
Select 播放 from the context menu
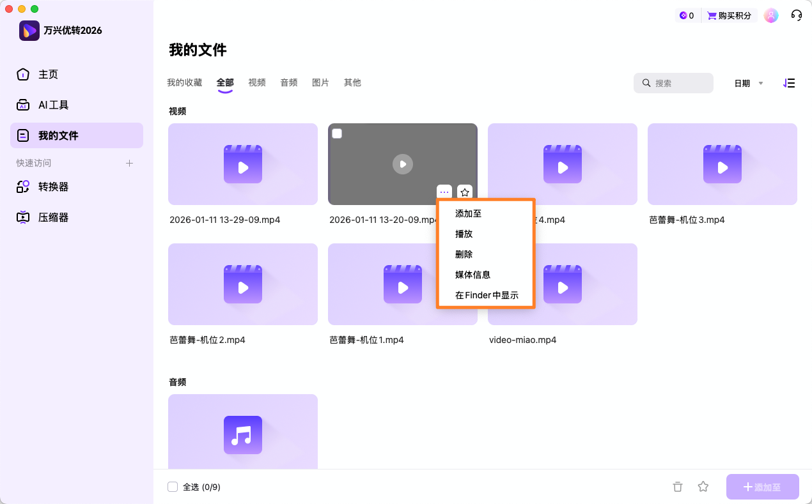click(x=464, y=234)
